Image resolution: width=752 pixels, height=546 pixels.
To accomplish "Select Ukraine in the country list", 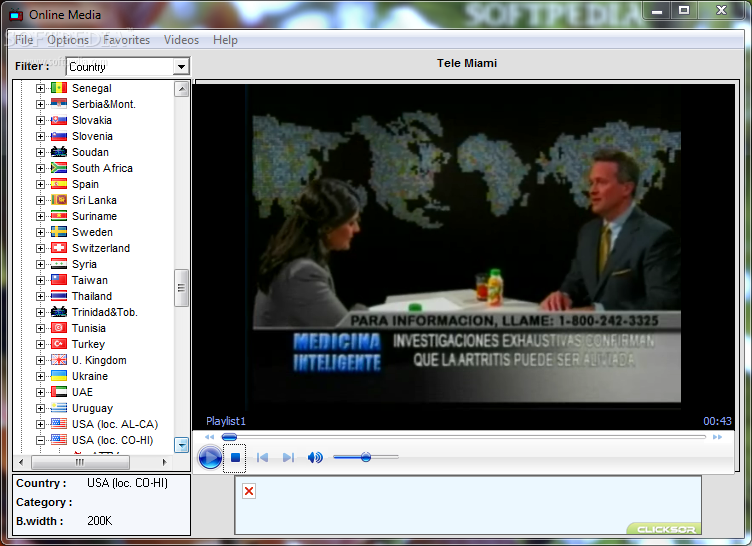I will click(90, 376).
